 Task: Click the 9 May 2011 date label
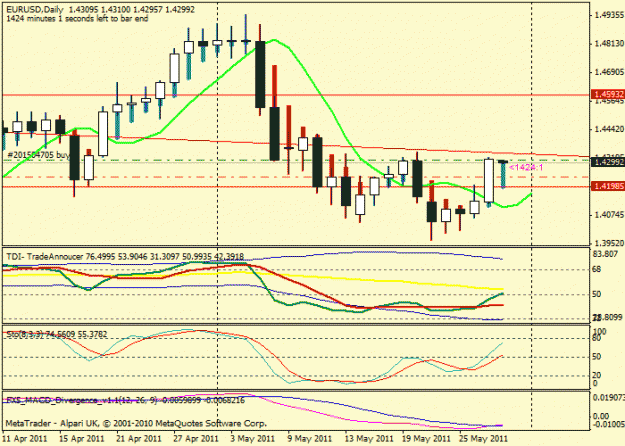coord(310,439)
